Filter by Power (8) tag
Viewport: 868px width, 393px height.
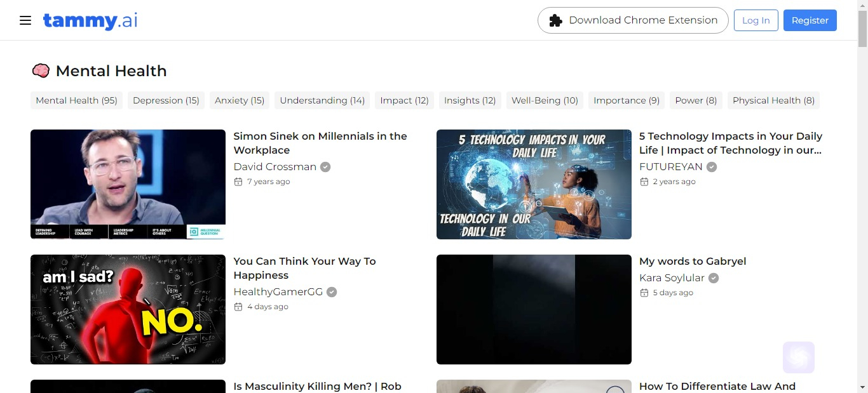(x=696, y=100)
